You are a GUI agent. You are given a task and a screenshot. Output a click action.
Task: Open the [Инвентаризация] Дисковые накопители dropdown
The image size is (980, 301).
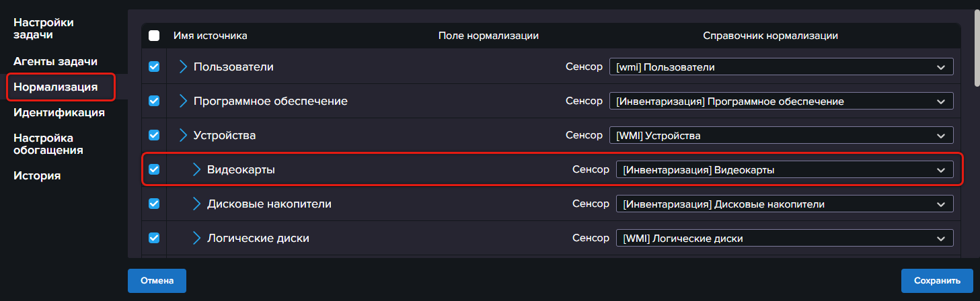coord(784,204)
